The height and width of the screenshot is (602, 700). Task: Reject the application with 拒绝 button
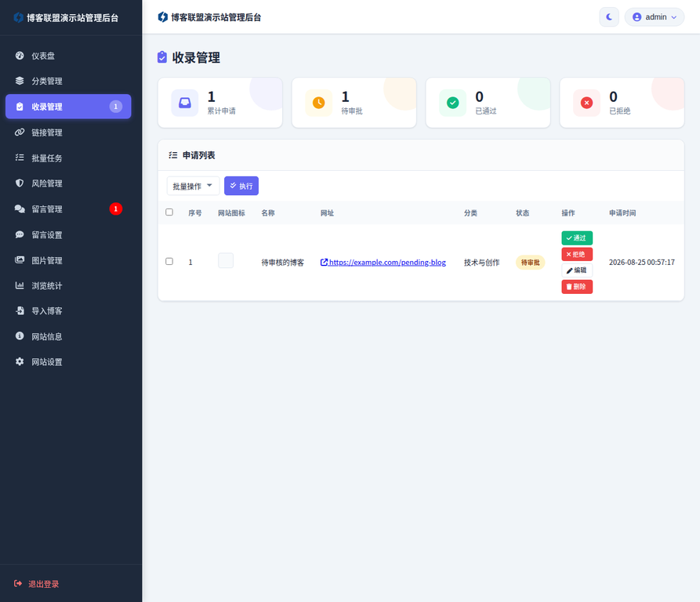(577, 255)
